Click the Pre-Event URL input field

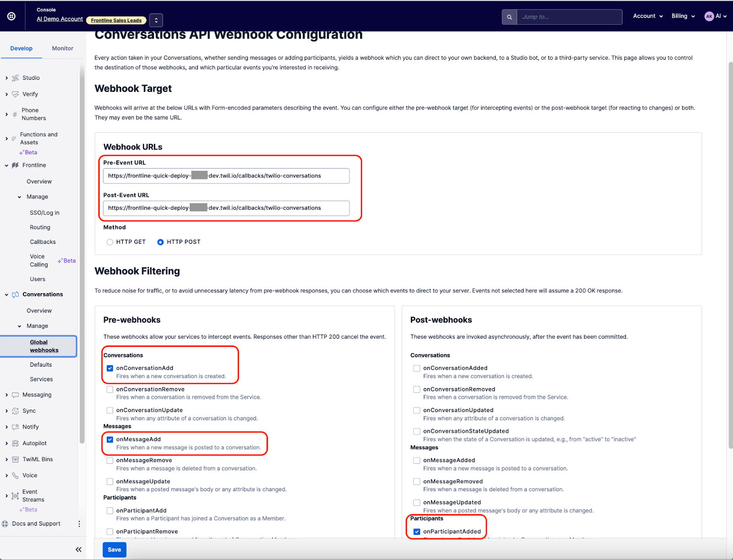click(226, 176)
